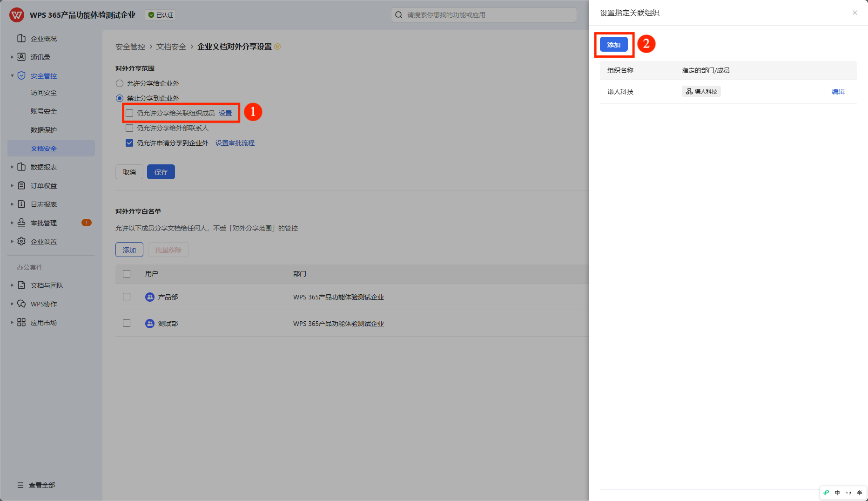This screenshot has height=501, width=868.
Task: Click the 数据报表 sidebar icon
Action: (21, 167)
